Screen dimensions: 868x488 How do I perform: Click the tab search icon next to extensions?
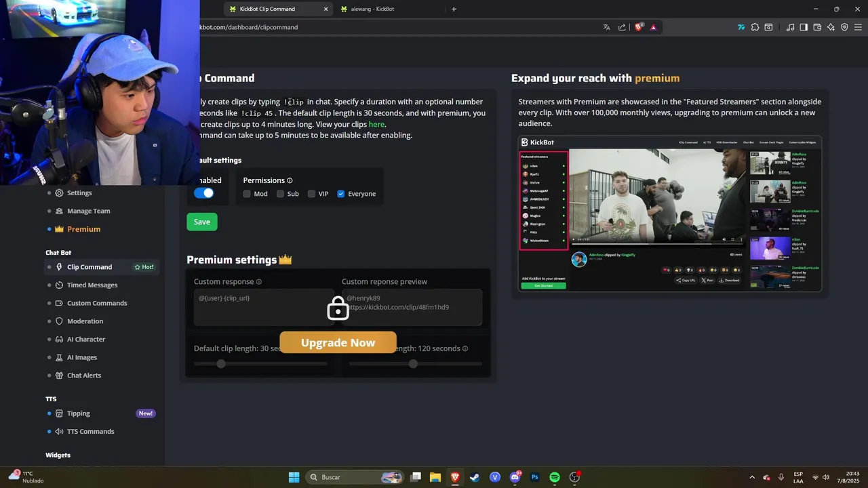tap(768, 27)
